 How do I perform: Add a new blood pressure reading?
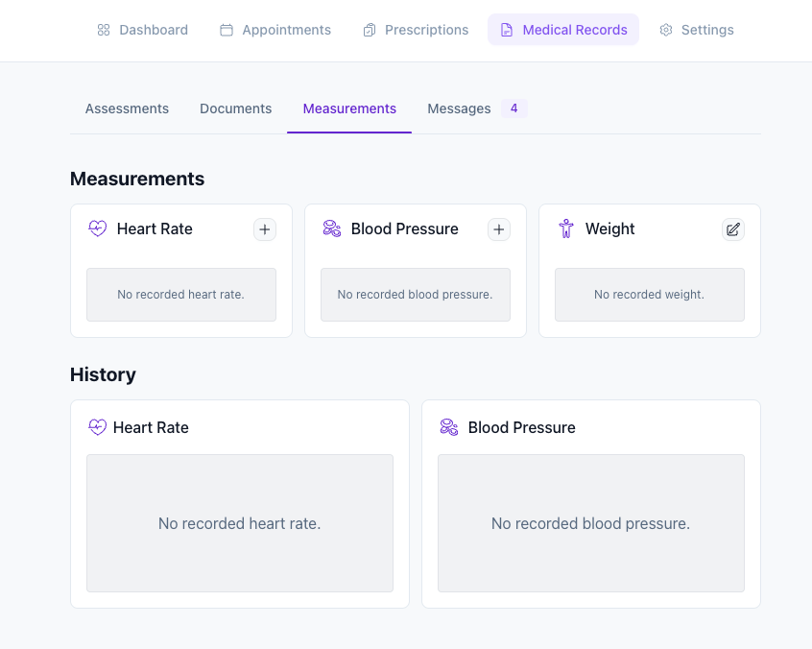pos(499,229)
